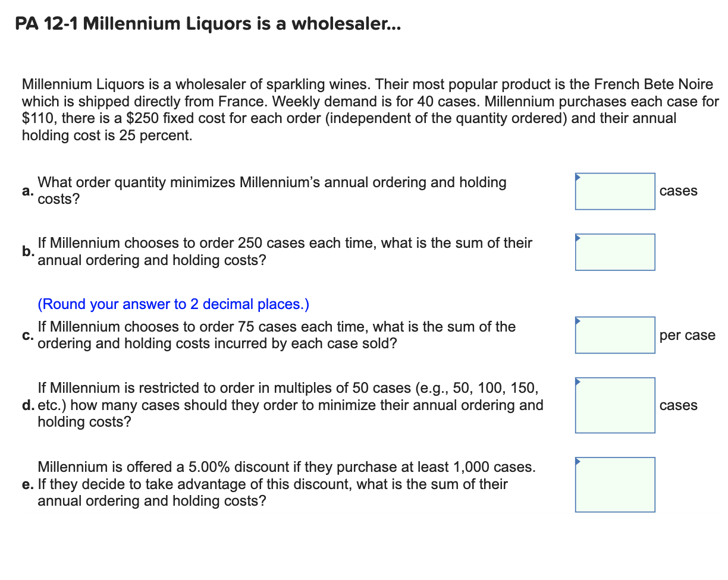This screenshot has width=728, height=580.
Task: Click the answer box for the discount question
Action: point(615,484)
